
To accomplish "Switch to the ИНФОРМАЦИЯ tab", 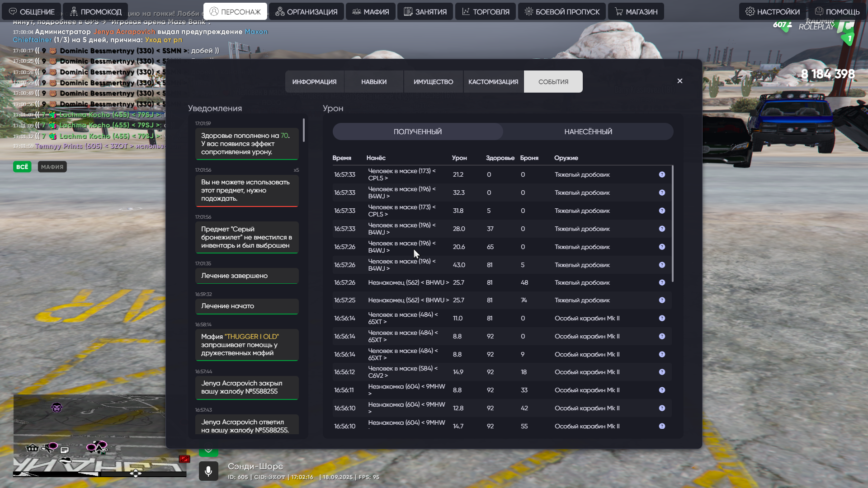I will (x=314, y=82).
